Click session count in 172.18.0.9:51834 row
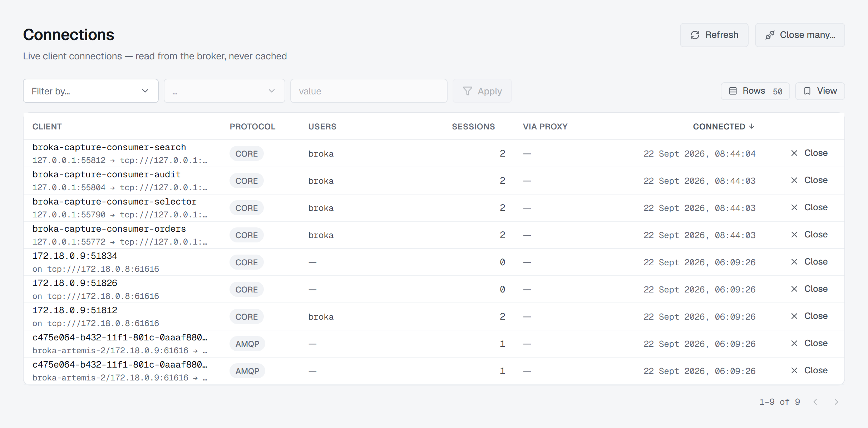 click(502, 262)
